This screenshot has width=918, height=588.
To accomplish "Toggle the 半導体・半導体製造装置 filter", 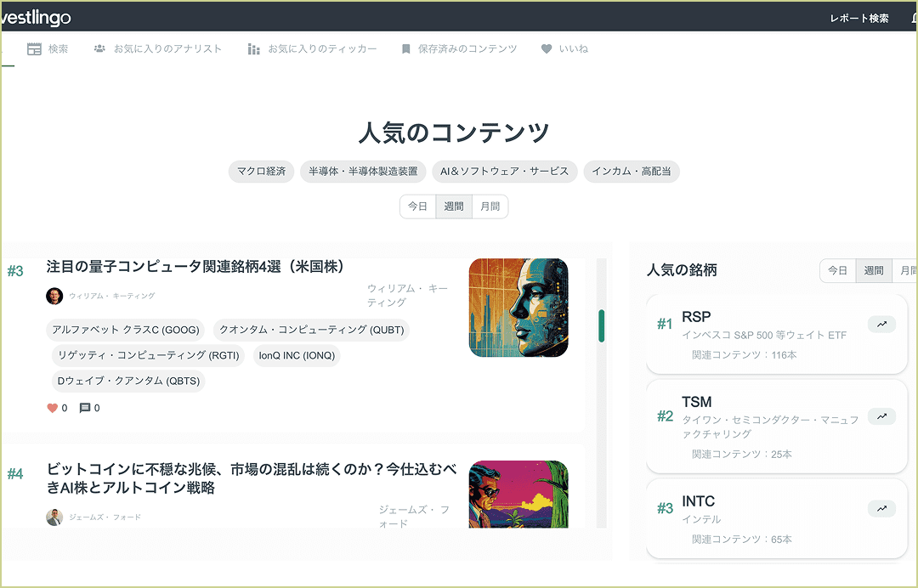I will [x=363, y=171].
